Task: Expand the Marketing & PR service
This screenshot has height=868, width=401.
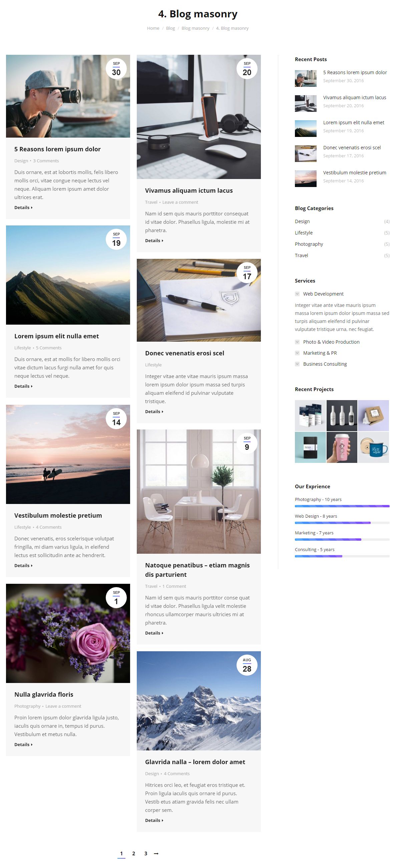Action: click(x=316, y=353)
